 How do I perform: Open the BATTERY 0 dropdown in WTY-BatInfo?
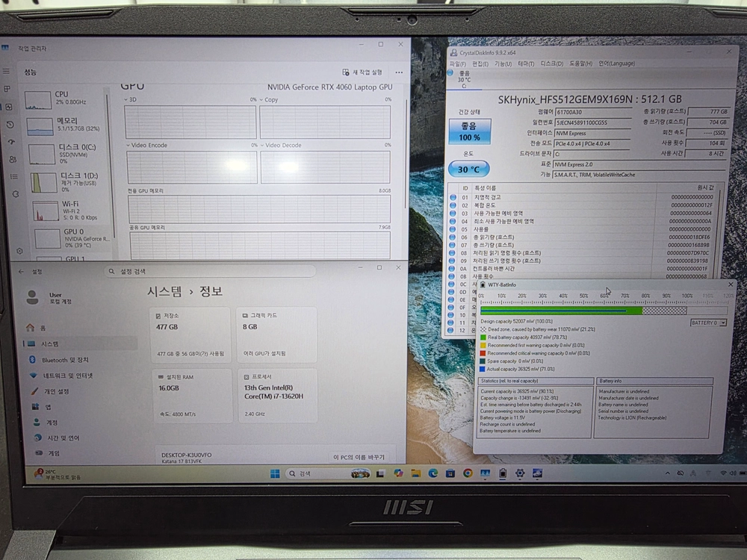(x=709, y=323)
